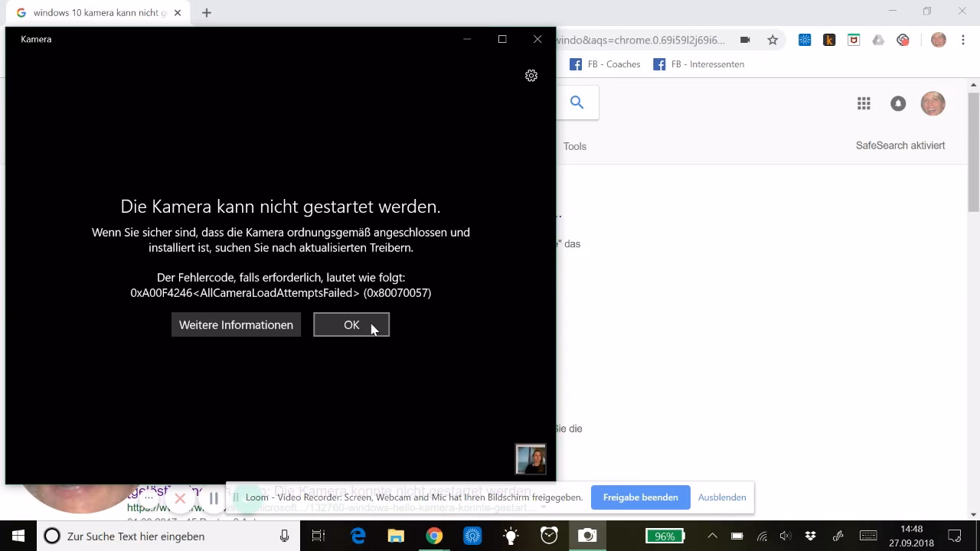Viewport: 980px width, 551px height.
Task: Open the Tools dropdown in Google search
Action: (575, 146)
